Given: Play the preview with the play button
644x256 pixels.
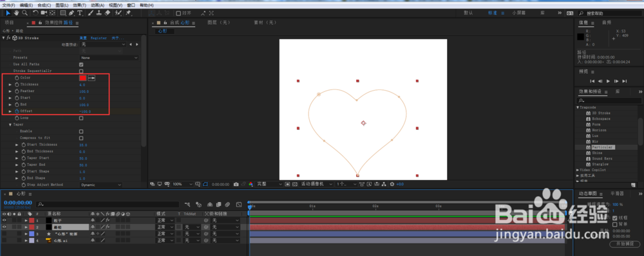Looking at the screenshot, I should tap(609, 81).
